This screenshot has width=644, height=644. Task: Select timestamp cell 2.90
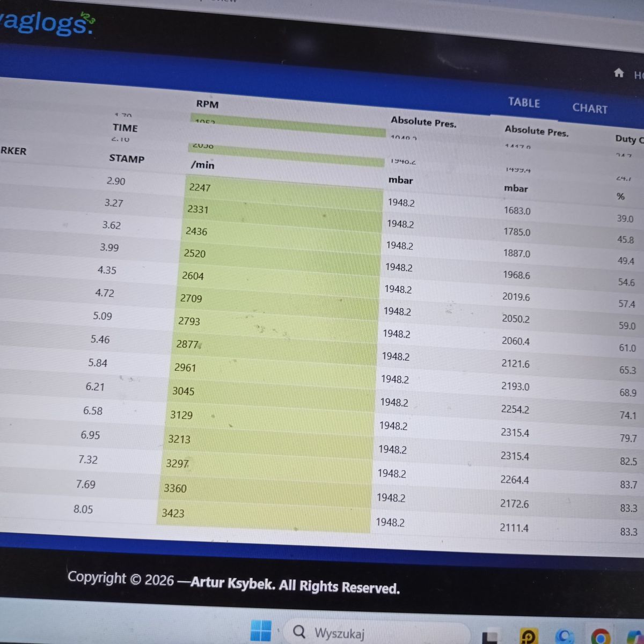(116, 181)
